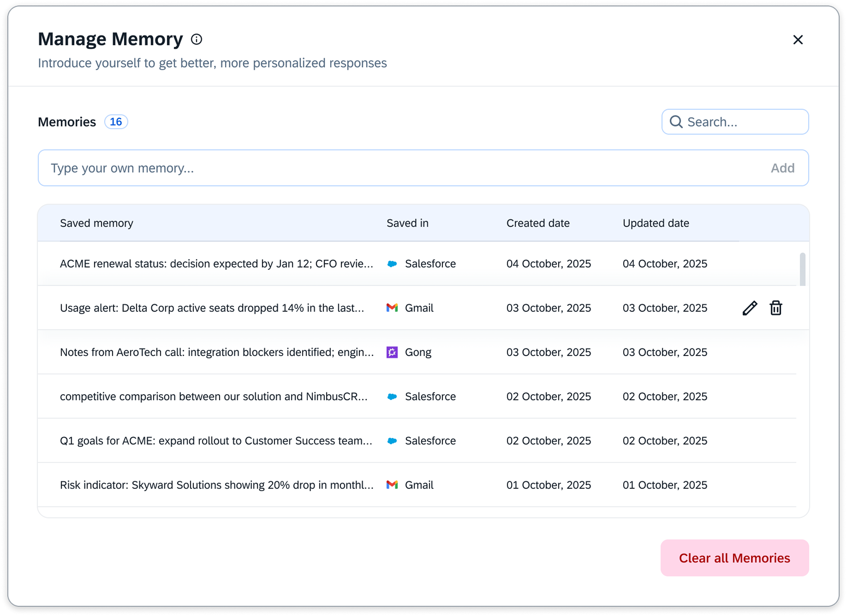Click the search magnifier icon
The width and height of the screenshot is (847, 616).
[676, 122]
